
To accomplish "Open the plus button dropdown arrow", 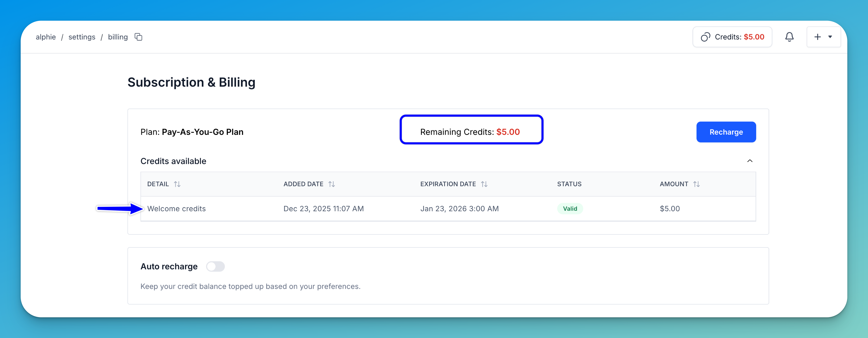I will coord(830,37).
